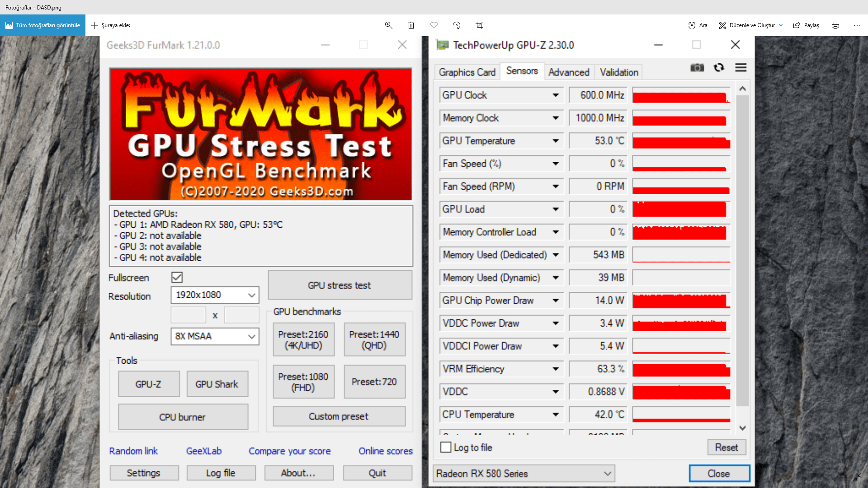The height and width of the screenshot is (488, 868).
Task: Open the Resolution 1920x1080 dropdown
Action: (215, 295)
